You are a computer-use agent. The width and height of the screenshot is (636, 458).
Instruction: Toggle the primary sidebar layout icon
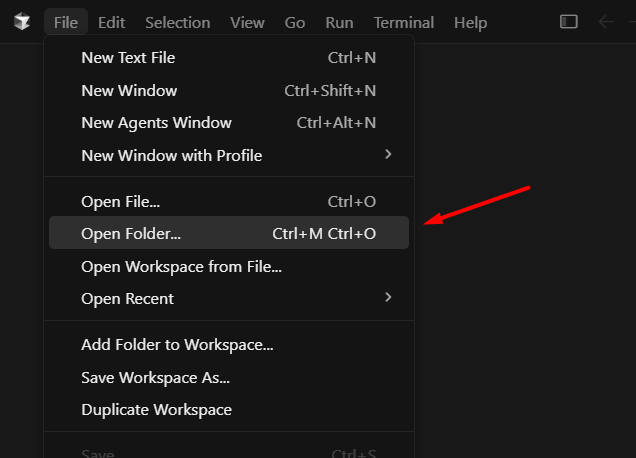coord(569,22)
